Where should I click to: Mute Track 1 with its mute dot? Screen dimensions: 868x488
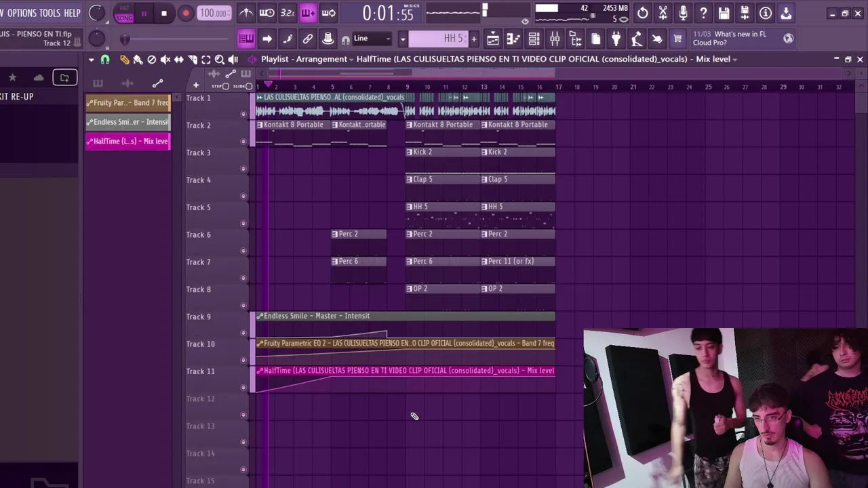[243, 114]
